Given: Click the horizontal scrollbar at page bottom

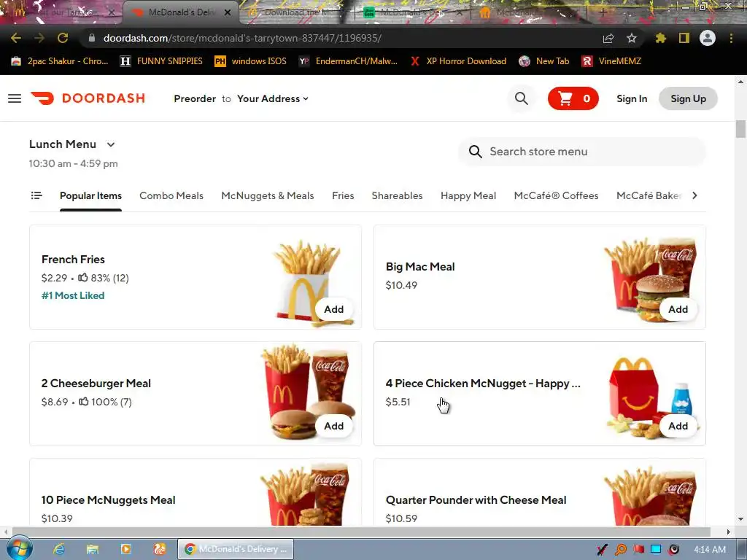Looking at the screenshot, I should point(361,532).
